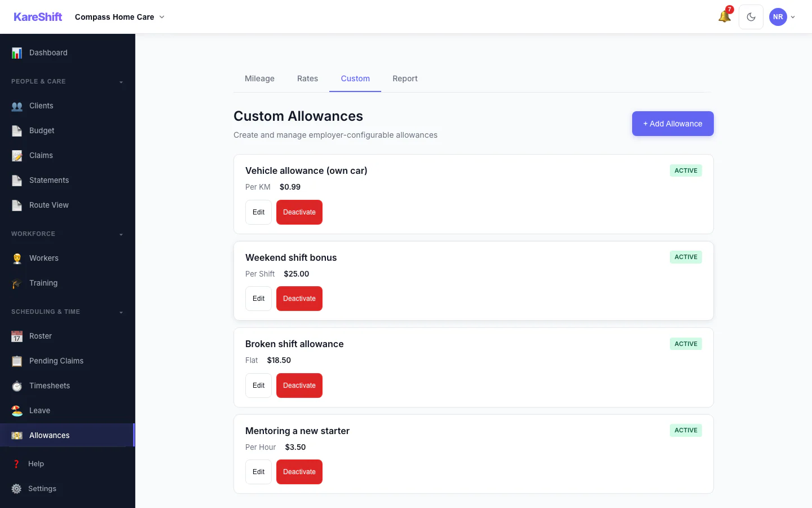Switch to the Rates tab

pyautogui.click(x=307, y=78)
